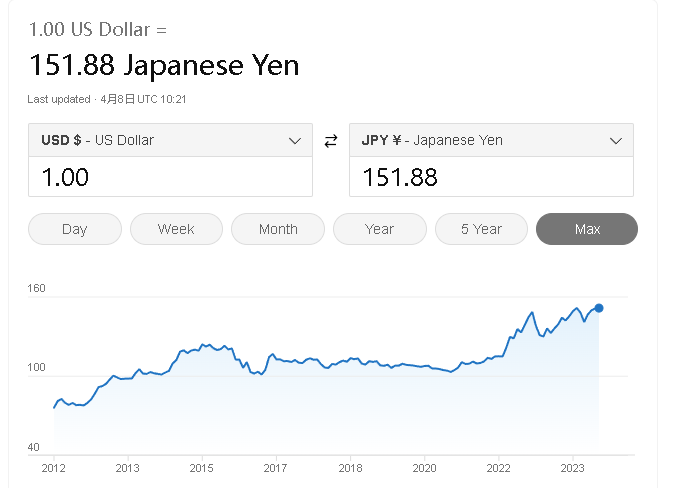Screen dimensions: 682x488
Task: Select the Max chart range
Action: pyautogui.click(x=587, y=229)
